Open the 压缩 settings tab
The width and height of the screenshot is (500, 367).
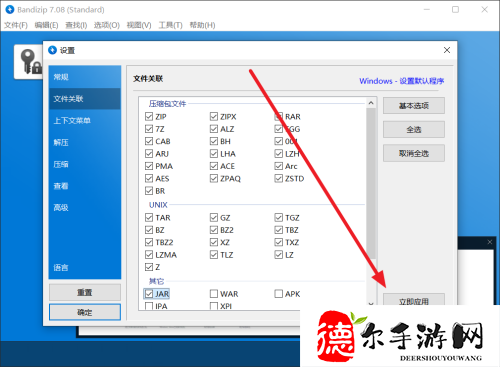85,164
